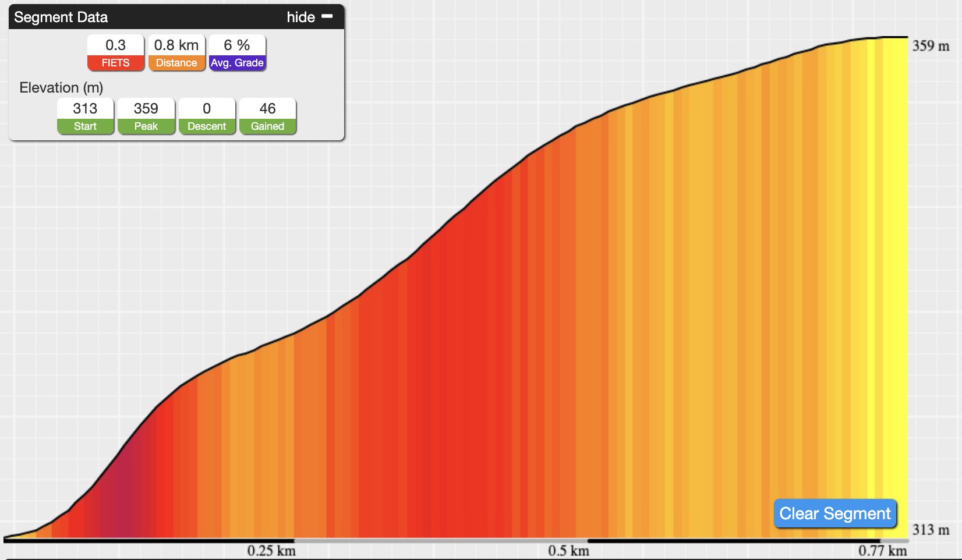Click the gray segment of distance bar
This screenshot has height=560, width=962.
pos(441,541)
